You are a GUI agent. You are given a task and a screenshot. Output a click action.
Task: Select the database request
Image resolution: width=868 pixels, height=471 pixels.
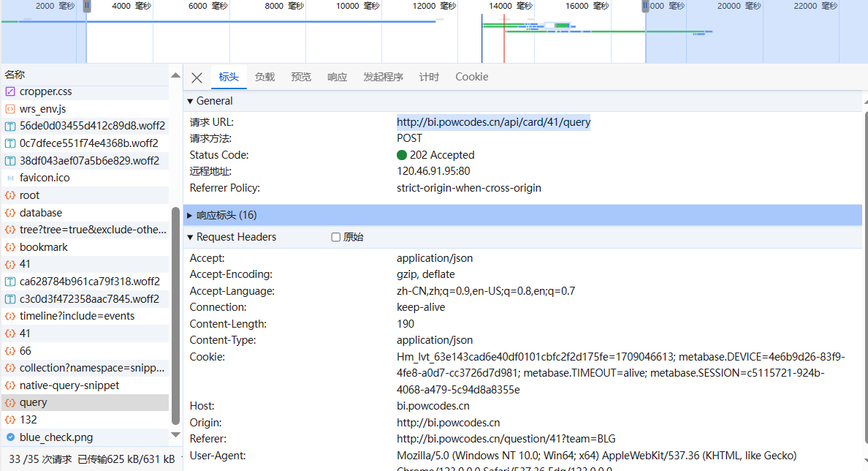point(85,213)
